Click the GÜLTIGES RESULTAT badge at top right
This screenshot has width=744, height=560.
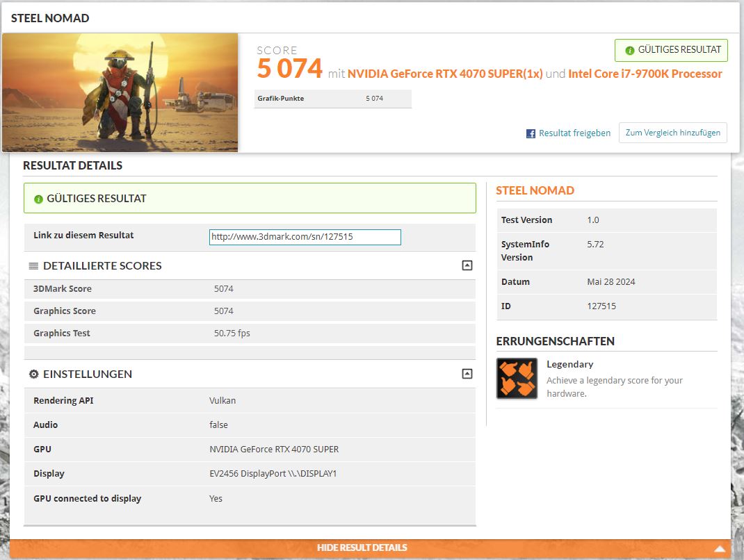coord(671,50)
